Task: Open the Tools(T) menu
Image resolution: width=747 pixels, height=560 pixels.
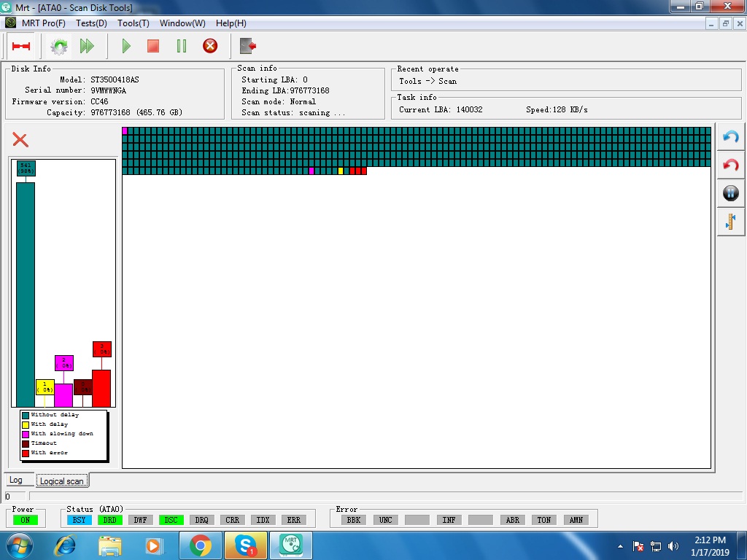Action: [133, 23]
